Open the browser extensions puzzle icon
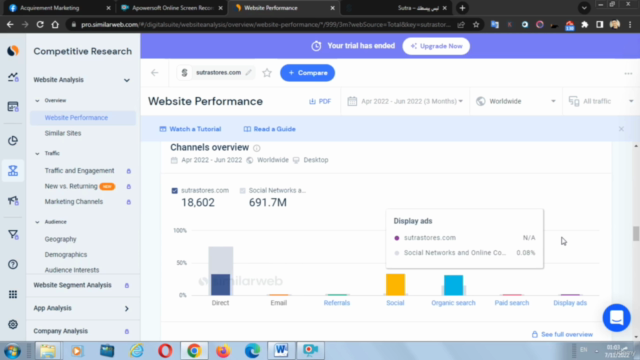Screen dimensions: 640x360 [x=584, y=24]
